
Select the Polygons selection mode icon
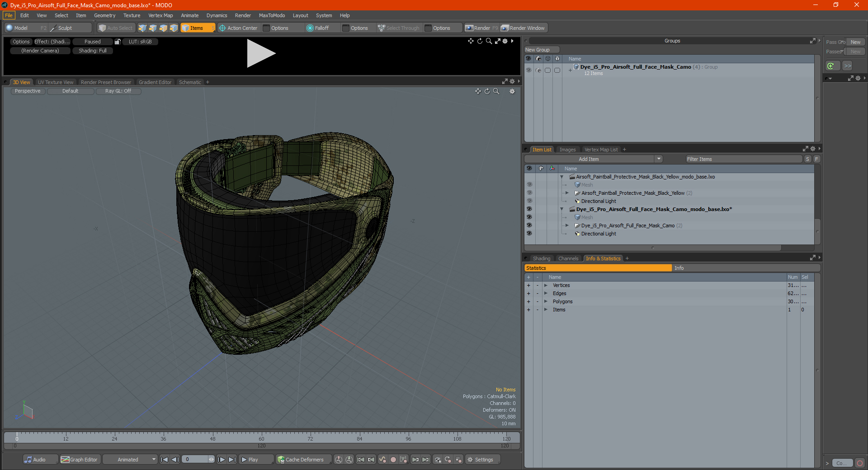(x=163, y=28)
